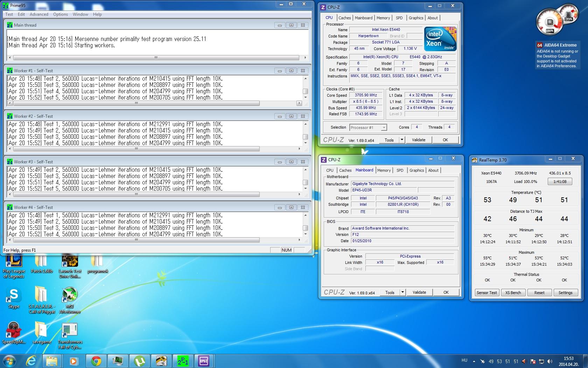Screen dimensions: 588x368
Task: Open the savegame folder
Action: coord(42,333)
